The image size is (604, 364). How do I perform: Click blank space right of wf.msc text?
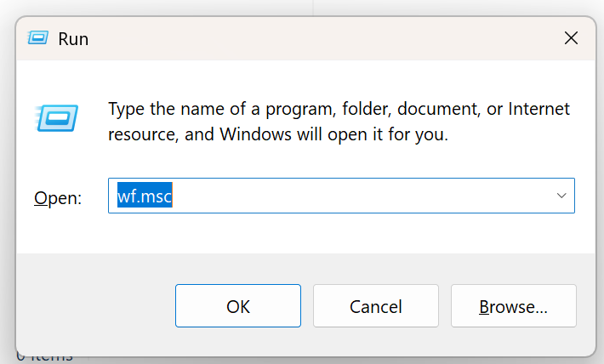point(357,196)
